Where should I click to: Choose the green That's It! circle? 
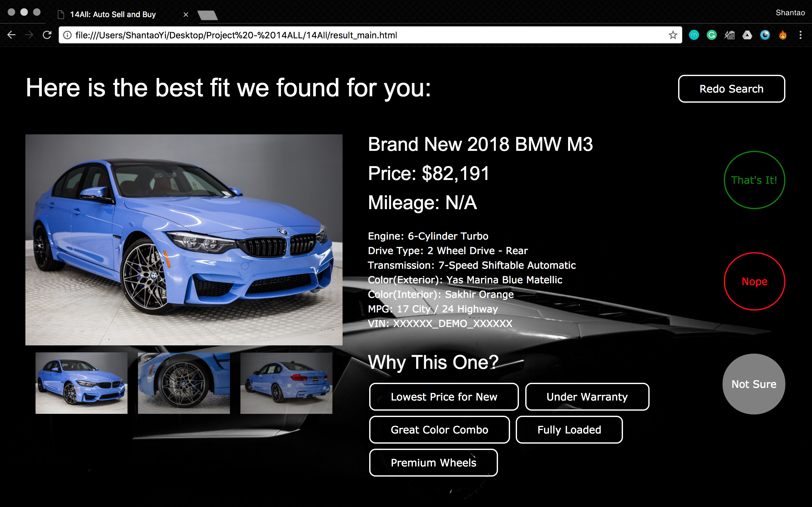(754, 180)
